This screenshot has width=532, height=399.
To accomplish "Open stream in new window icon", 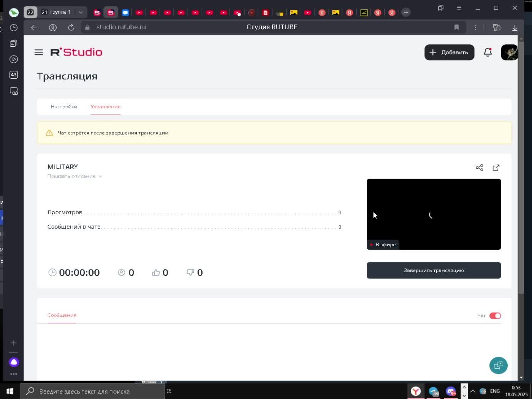I will (x=496, y=168).
